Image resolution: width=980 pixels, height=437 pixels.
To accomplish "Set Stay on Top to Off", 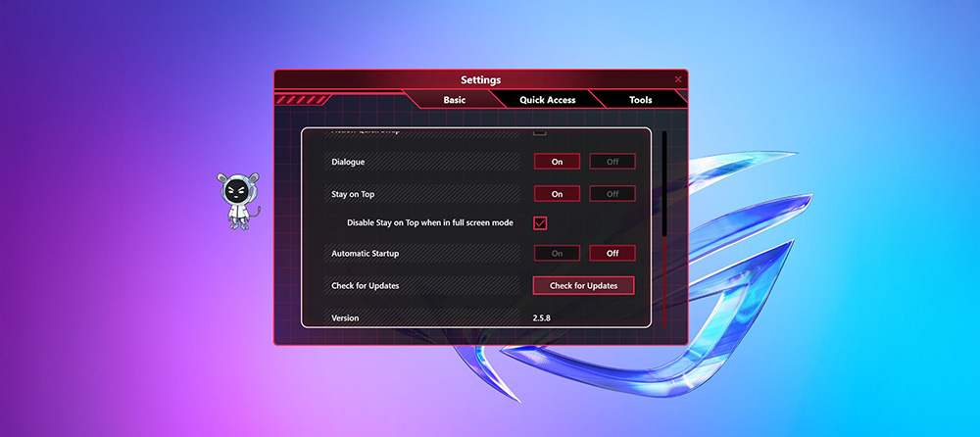I will [x=612, y=194].
